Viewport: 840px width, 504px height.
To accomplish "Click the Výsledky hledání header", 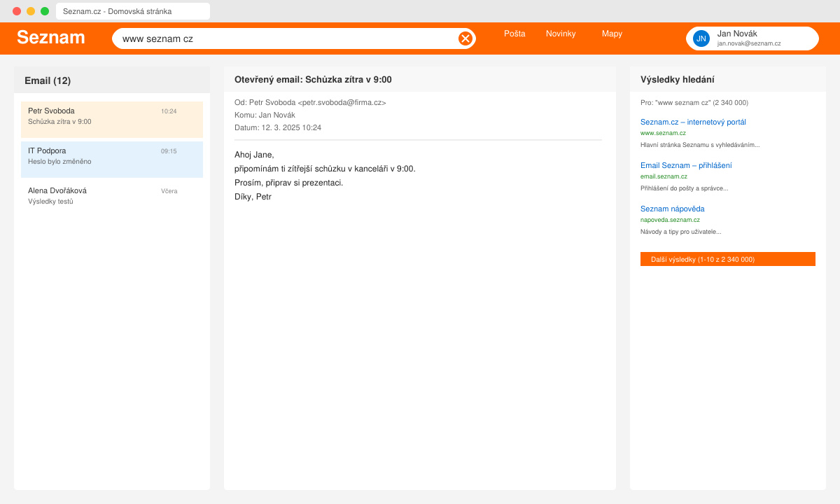I will click(x=678, y=80).
